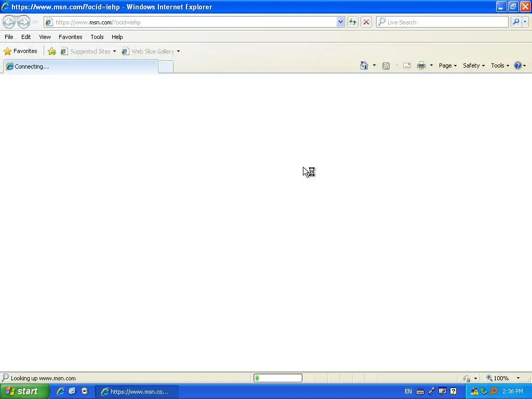Open the Windows start menu
The width and height of the screenshot is (532, 399).
[24, 392]
